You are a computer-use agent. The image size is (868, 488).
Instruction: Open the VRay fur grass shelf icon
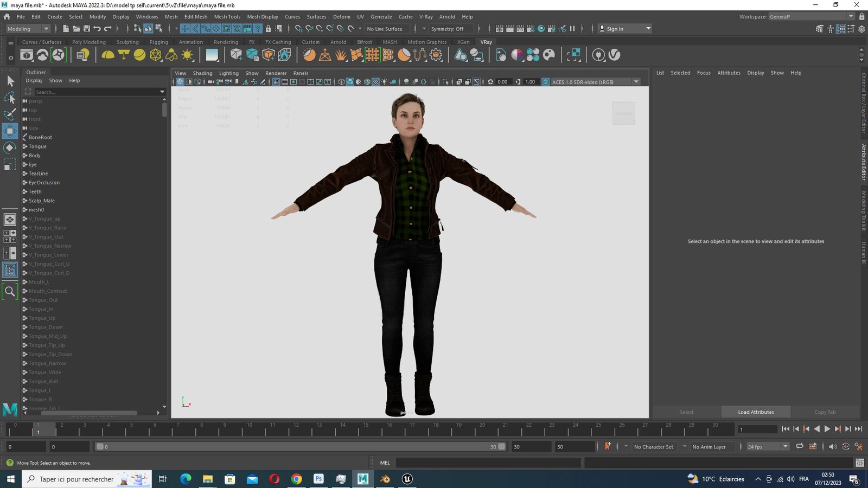(x=341, y=55)
